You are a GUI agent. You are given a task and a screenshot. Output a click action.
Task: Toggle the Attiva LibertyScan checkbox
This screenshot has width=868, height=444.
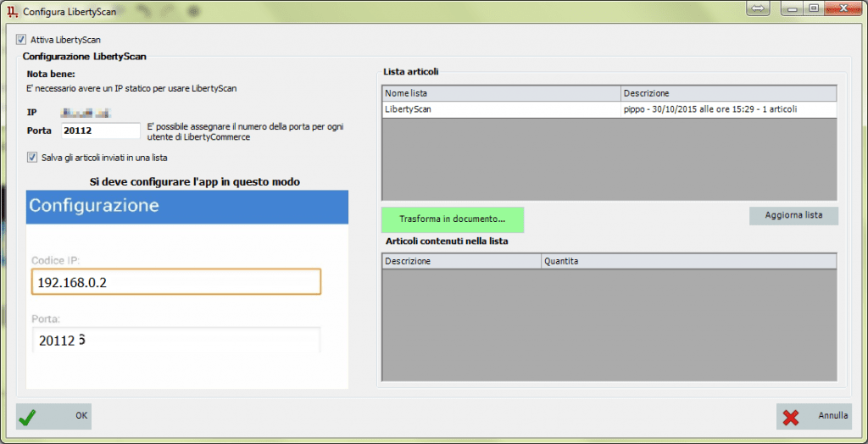pos(21,39)
